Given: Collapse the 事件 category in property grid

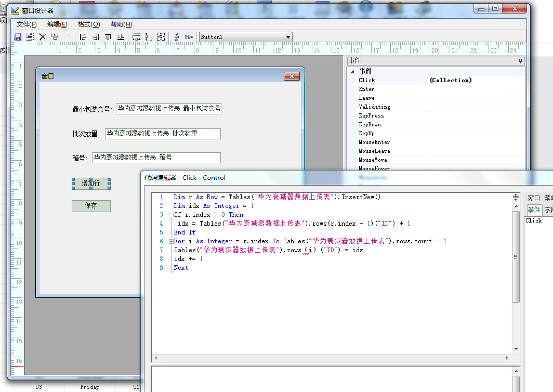Looking at the screenshot, I should tap(352, 72).
